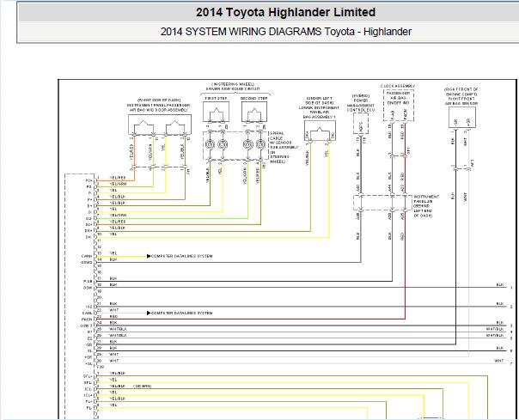The image size is (519, 420).
Task: Click 'YEL/GRN' wire label at pin 2
Action: click(x=118, y=184)
